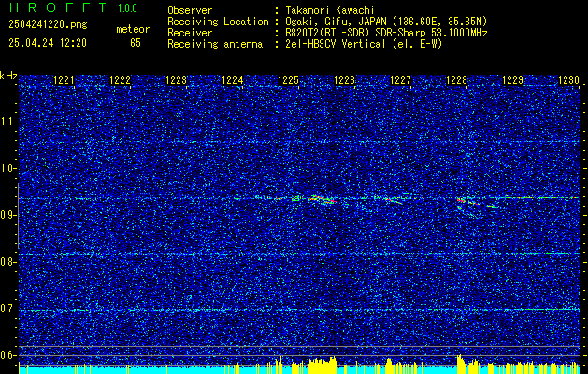Screen dimensions: 588x374
Task: Click the 1224 time marker
Action: tap(232, 80)
